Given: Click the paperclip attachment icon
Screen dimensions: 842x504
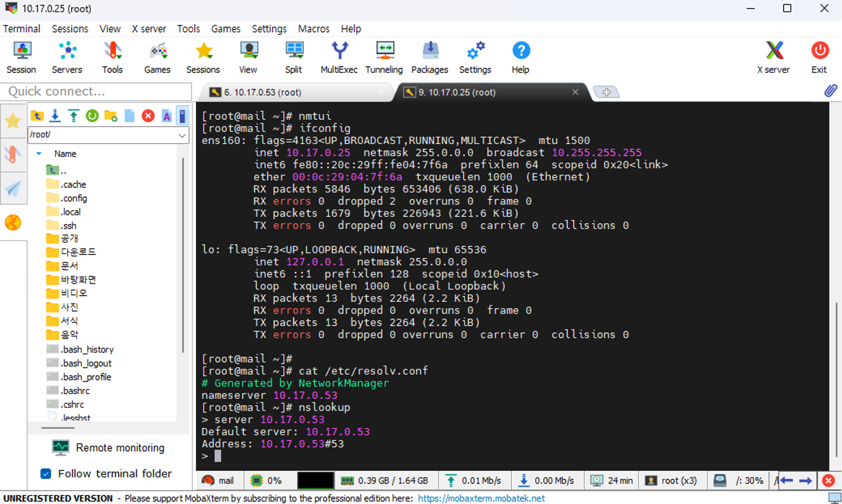Looking at the screenshot, I should (x=831, y=91).
